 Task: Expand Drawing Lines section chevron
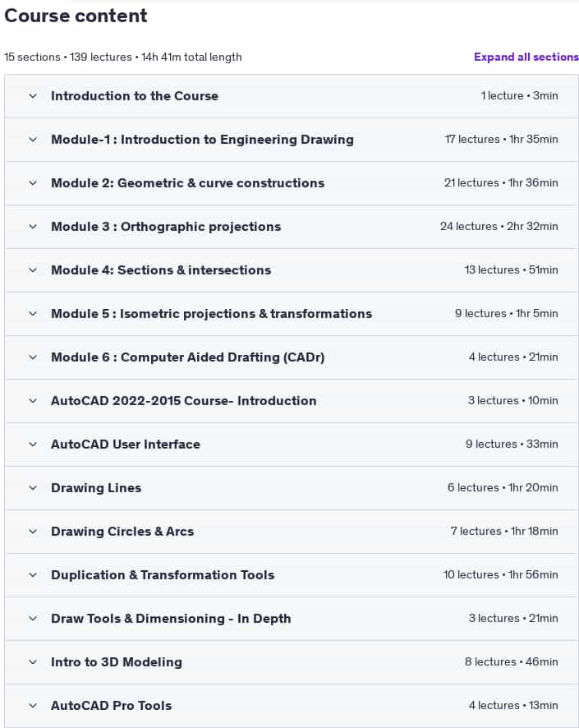pyautogui.click(x=33, y=488)
